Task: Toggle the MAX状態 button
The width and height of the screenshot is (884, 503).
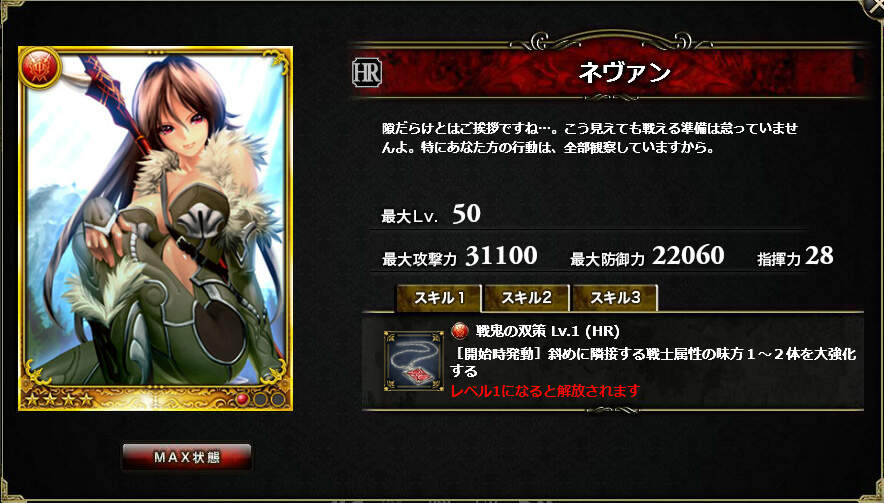Action: [187, 457]
